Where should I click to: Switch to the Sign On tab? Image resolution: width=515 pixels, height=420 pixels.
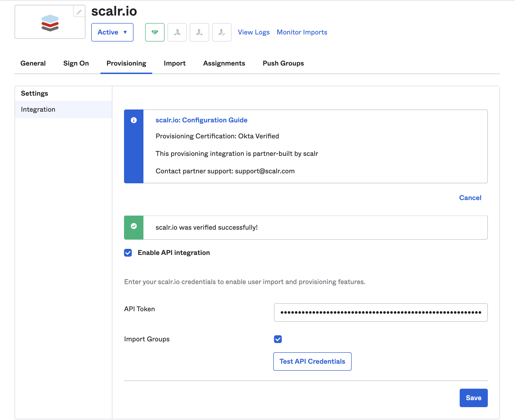pyautogui.click(x=76, y=63)
